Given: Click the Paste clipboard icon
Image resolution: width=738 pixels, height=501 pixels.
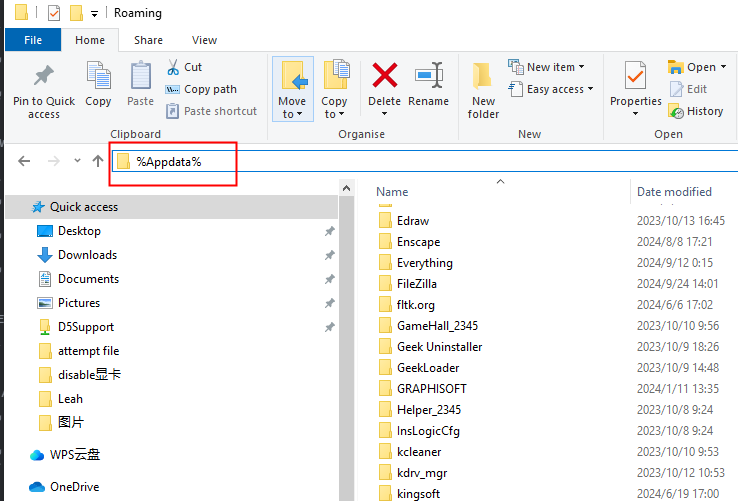Looking at the screenshot, I should coord(140,75).
